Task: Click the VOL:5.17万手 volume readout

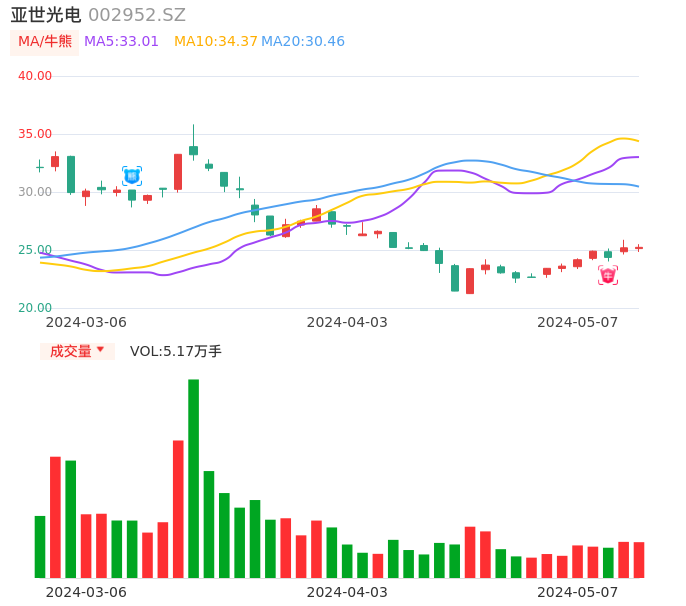Action: point(176,351)
